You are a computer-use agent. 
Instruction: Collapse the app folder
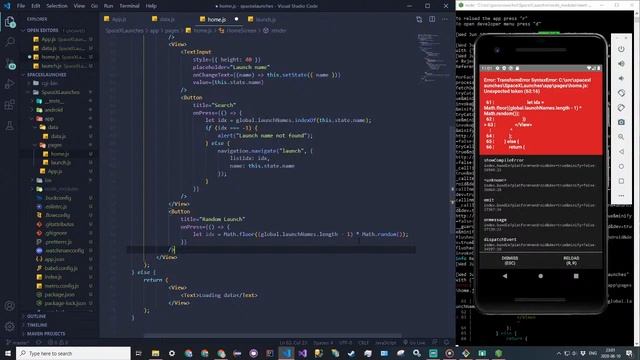(x=49, y=119)
